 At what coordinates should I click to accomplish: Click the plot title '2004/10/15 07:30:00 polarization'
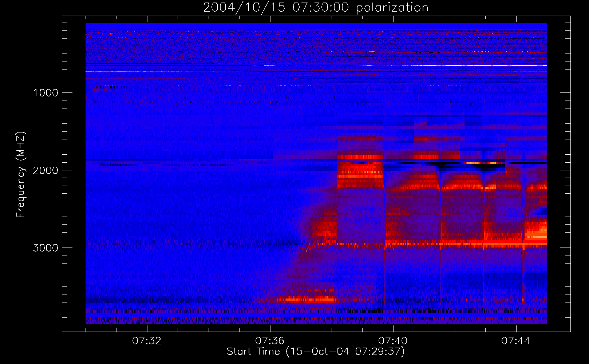point(316,7)
